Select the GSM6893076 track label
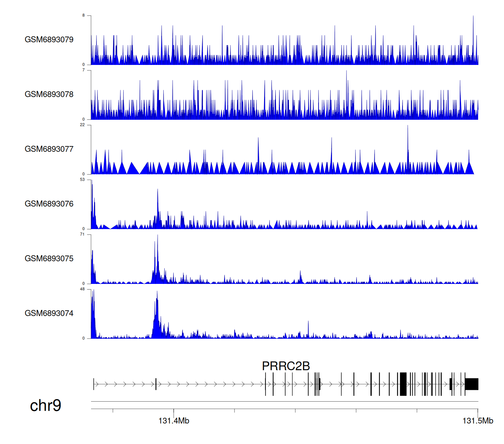Viewport: 504px width, 444px height. pos(49,204)
